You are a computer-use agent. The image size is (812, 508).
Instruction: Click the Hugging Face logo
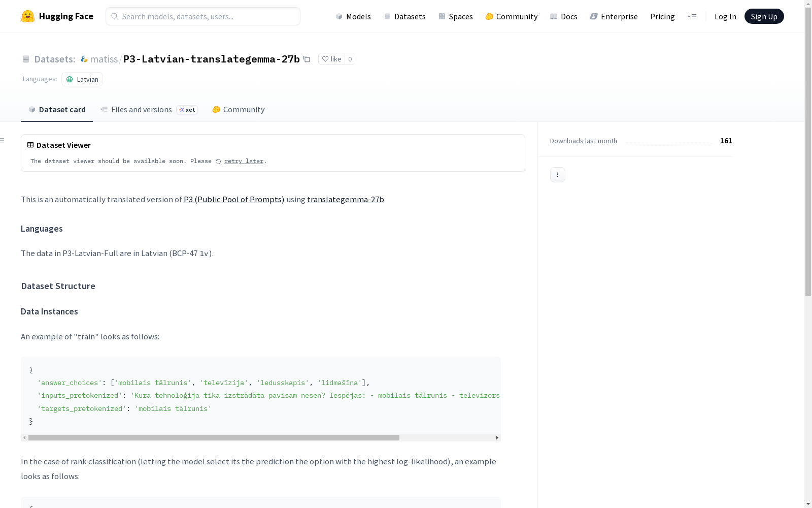57,16
